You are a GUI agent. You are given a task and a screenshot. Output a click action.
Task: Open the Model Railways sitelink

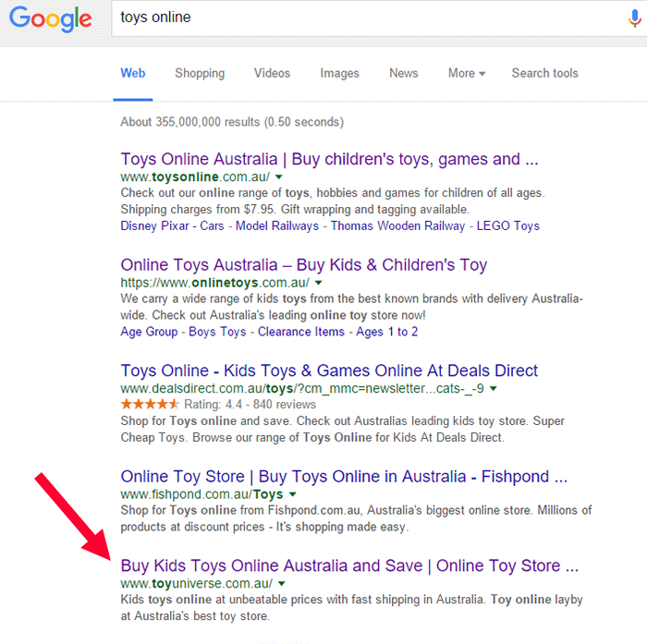(277, 226)
